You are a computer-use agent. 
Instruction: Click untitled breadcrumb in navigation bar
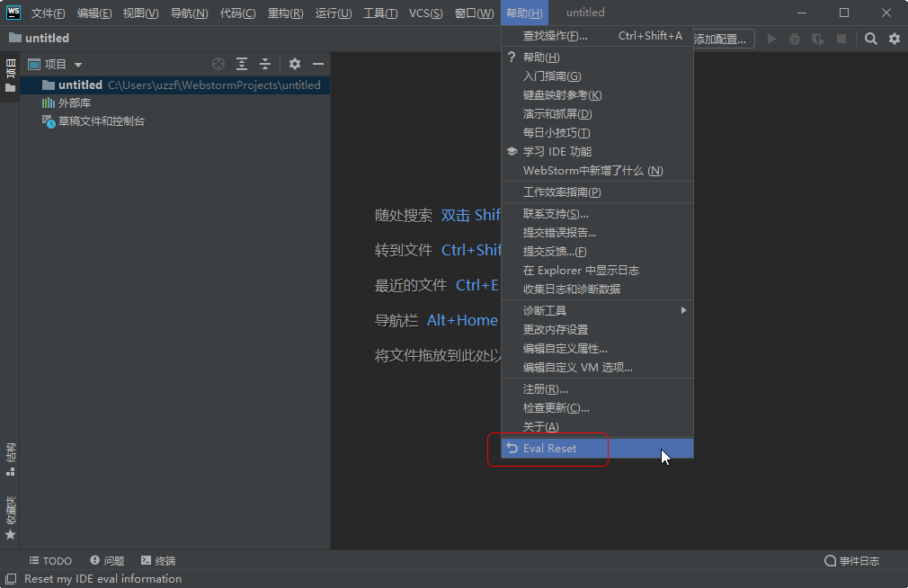(40, 39)
